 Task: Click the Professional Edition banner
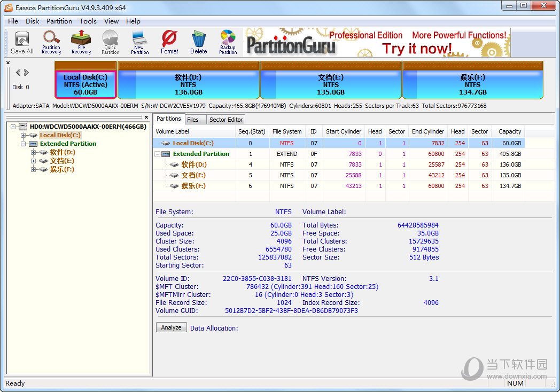[377, 43]
